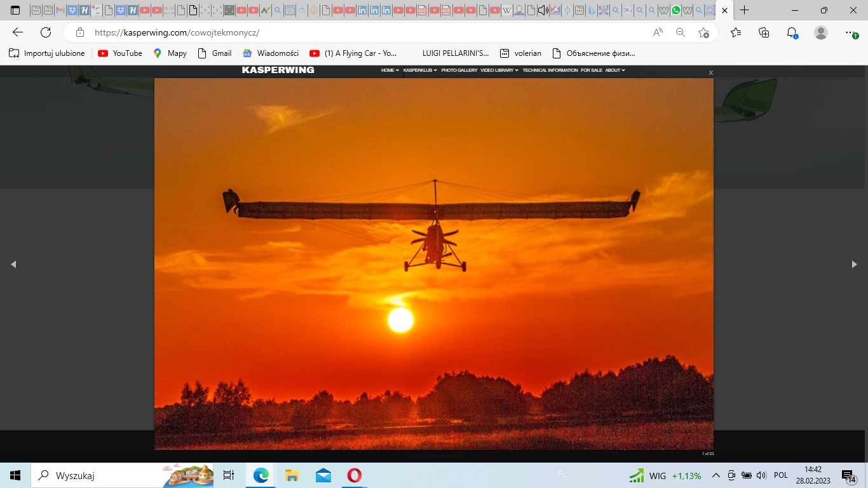
Task: Click the zoom out magnifier icon
Action: click(681, 32)
